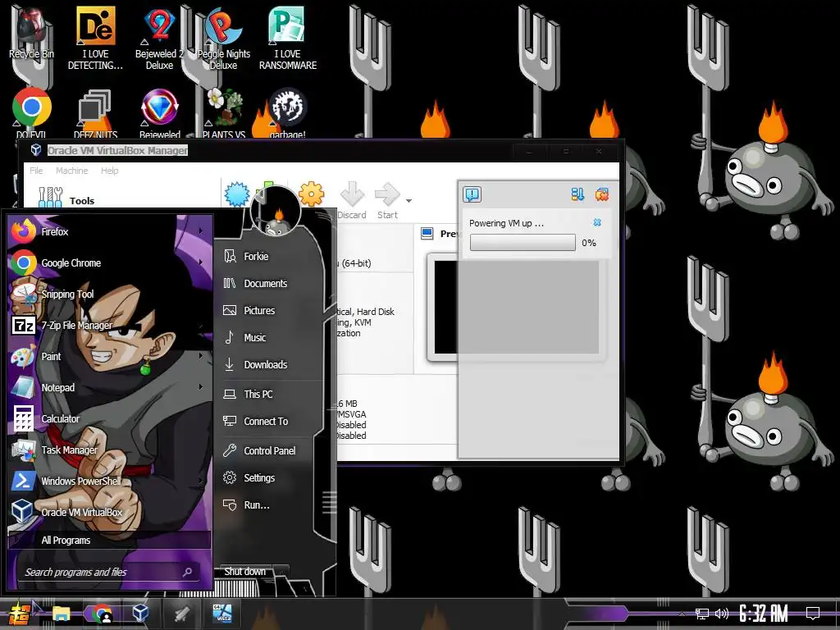Expand Firefox jump list arrow

click(x=202, y=231)
